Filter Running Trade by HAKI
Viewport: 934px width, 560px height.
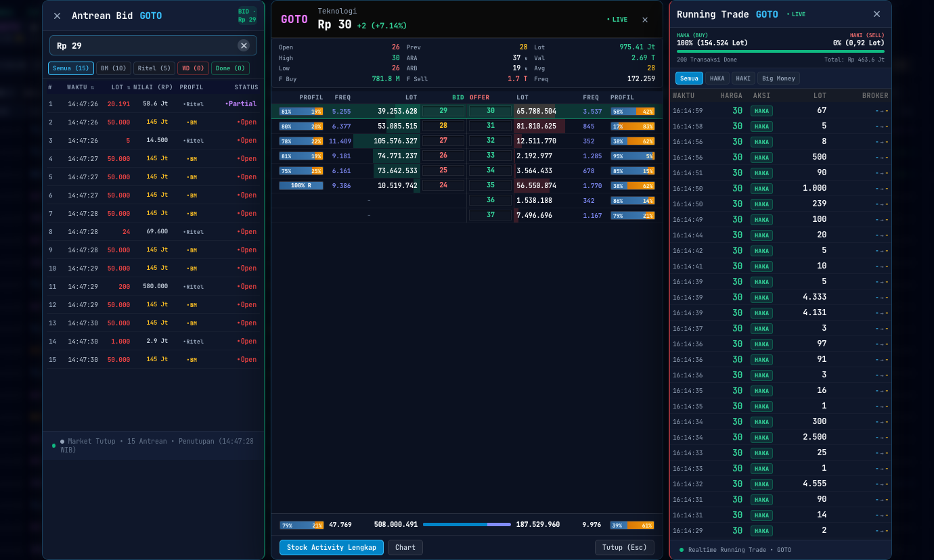743,78
